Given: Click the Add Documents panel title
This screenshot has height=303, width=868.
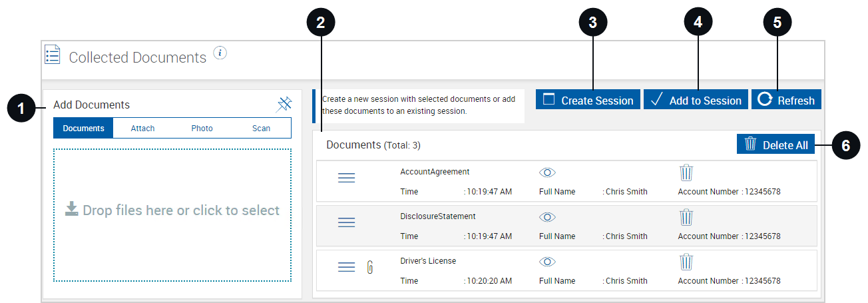Looking at the screenshot, I should pyautogui.click(x=91, y=105).
